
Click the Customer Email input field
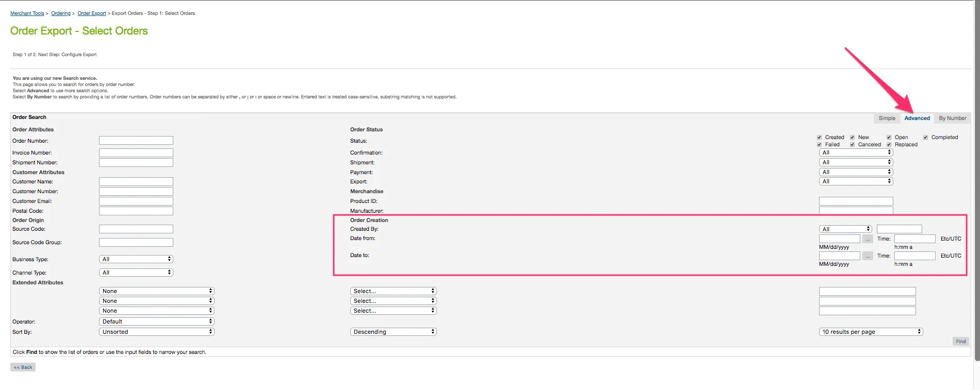click(136, 201)
